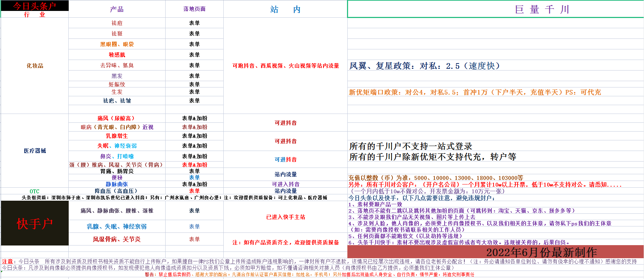Select the 2022年6月份最新制作 red banner

(495, 252)
